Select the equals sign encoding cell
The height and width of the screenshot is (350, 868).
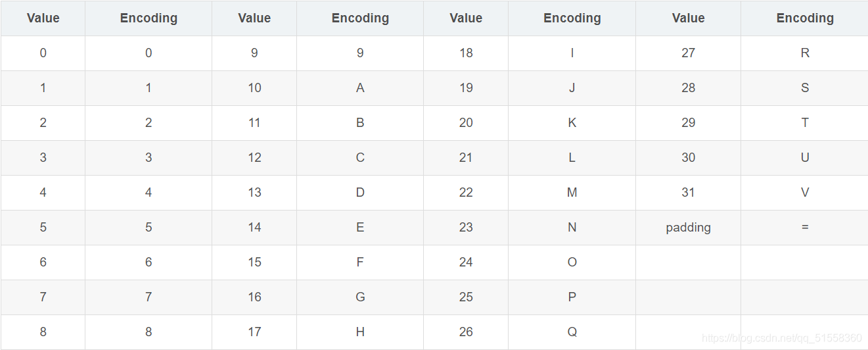pos(805,228)
